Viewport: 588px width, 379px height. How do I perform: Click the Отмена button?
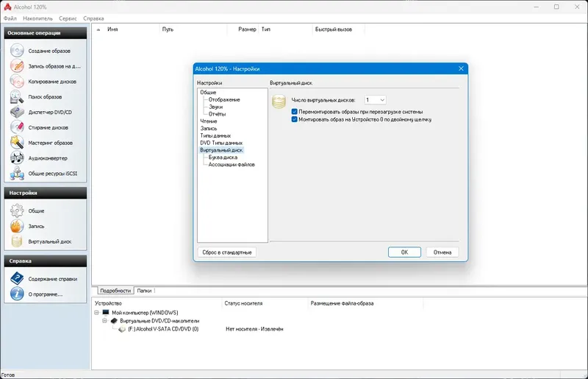point(442,252)
